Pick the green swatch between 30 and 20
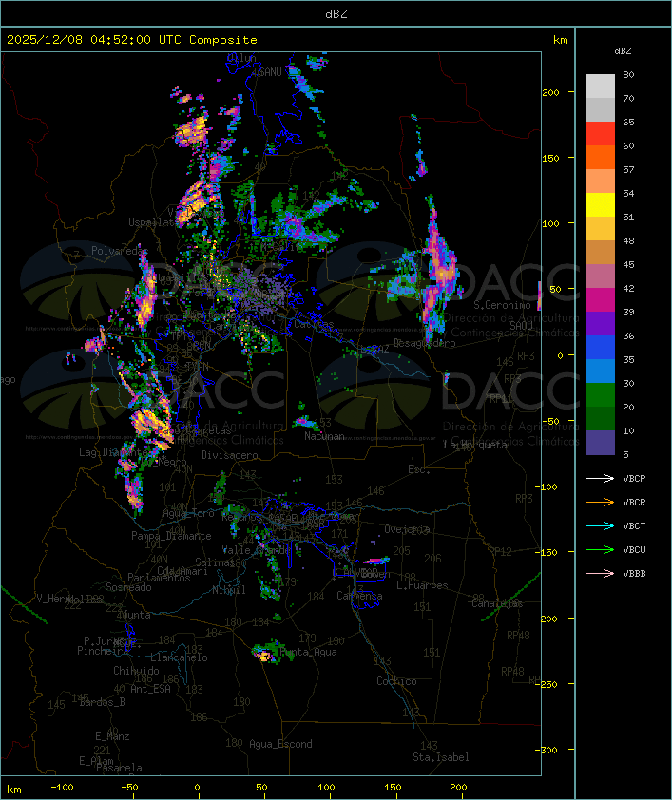The width and height of the screenshot is (672, 800). 600,394
